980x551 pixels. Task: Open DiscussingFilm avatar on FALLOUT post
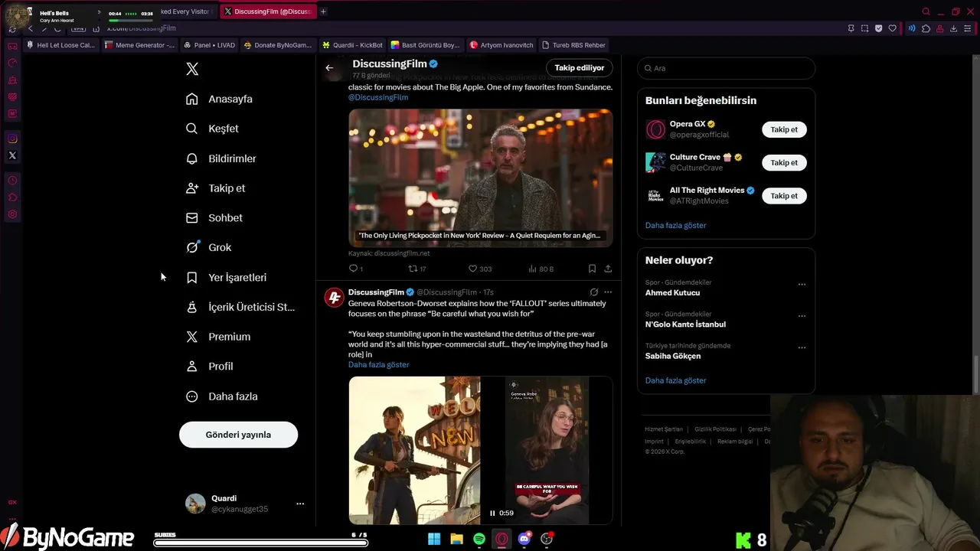pyautogui.click(x=334, y=298)
